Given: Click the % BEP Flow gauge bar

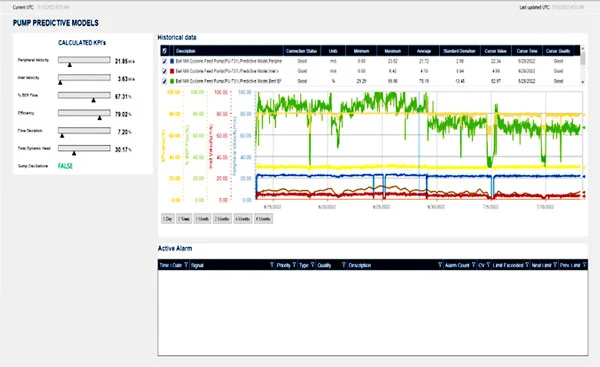Looking at the screenshot, I should [84, 95].
